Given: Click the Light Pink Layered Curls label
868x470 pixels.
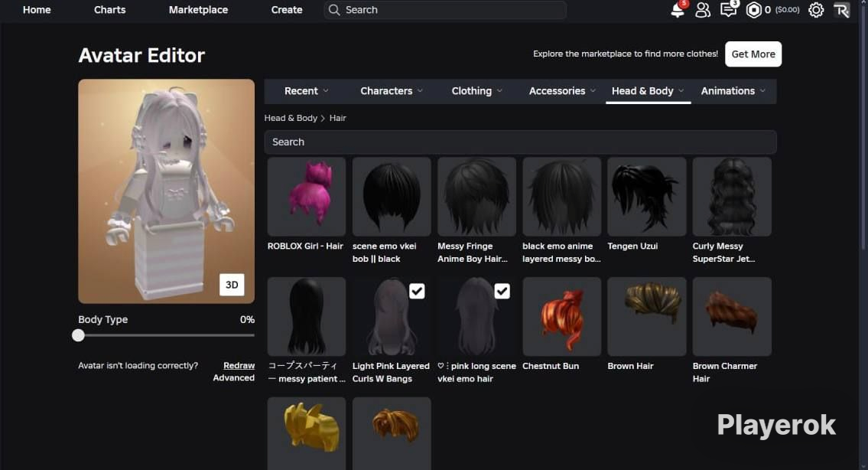Looking at the screenshot, I should [x=391, y=373].
